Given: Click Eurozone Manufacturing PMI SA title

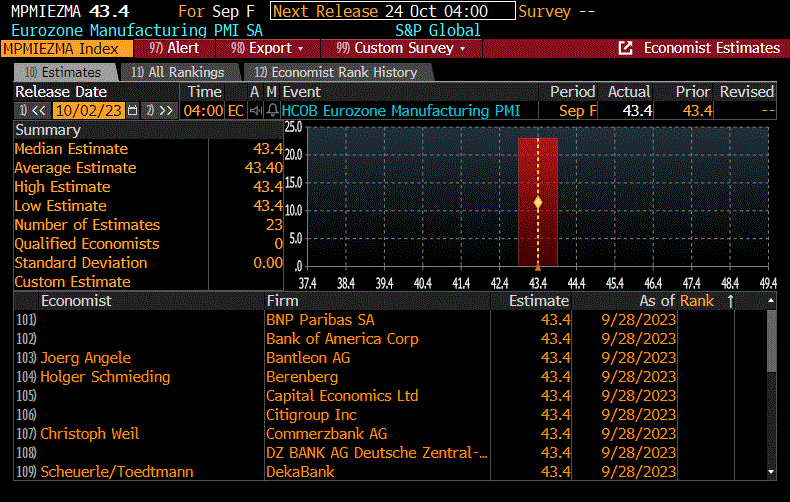Looking at the screenshot, I should click(x=137, y=30).
